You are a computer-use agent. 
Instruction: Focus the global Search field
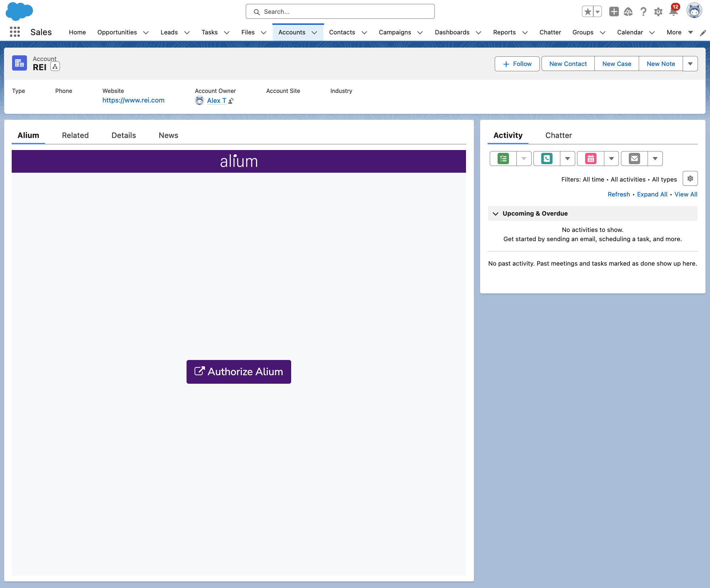click(x=340, y=12)
